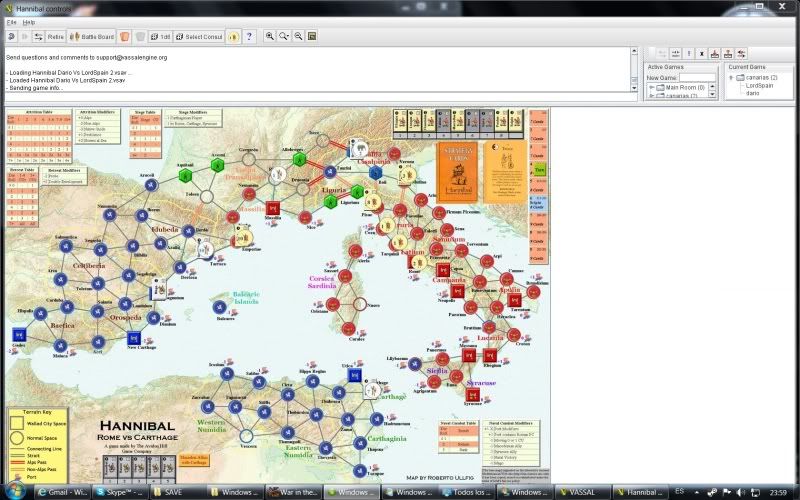
Task: Click the gray card hand icon
Action: coord(140,36)
